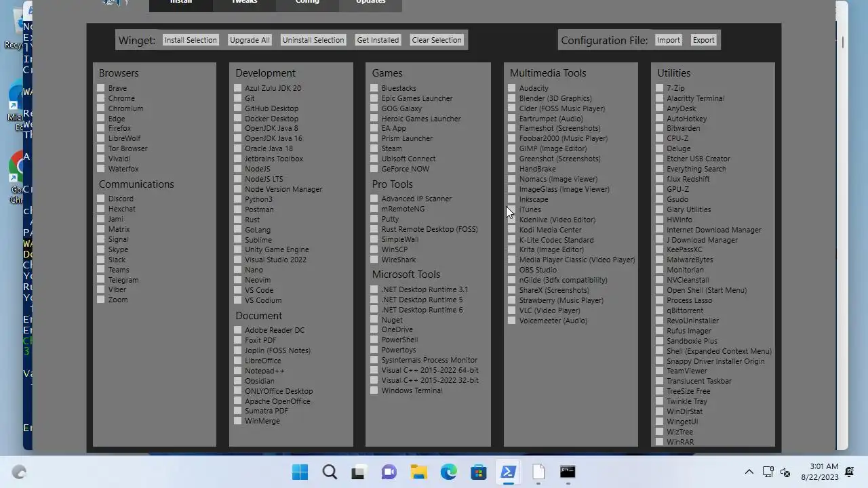Check the Brave browser checkbox
868x488 pixels.
click(101, 88)
